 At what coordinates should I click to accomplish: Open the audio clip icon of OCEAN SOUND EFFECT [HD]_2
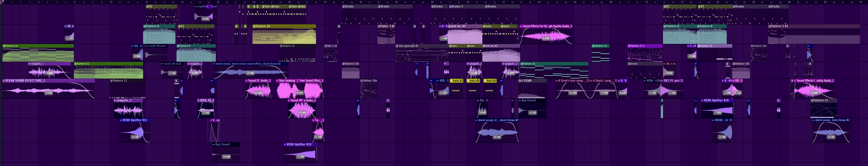[4, 81]
